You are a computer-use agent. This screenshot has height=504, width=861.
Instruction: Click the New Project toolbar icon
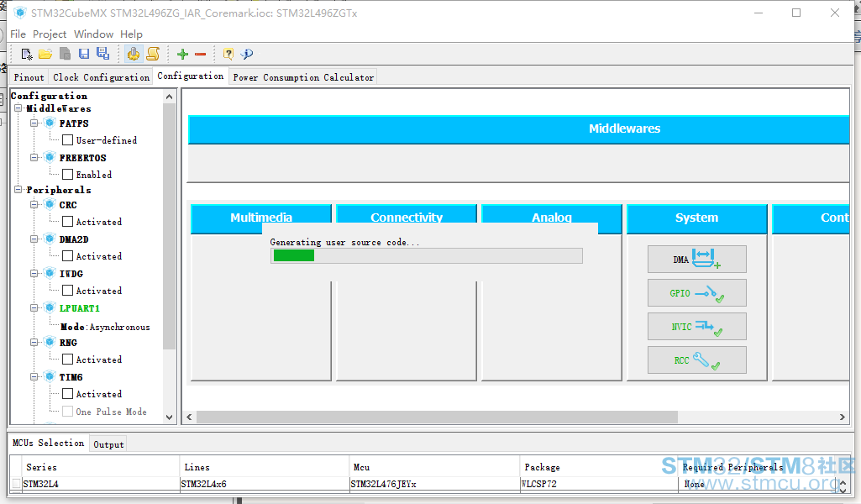tap(26, 54)
